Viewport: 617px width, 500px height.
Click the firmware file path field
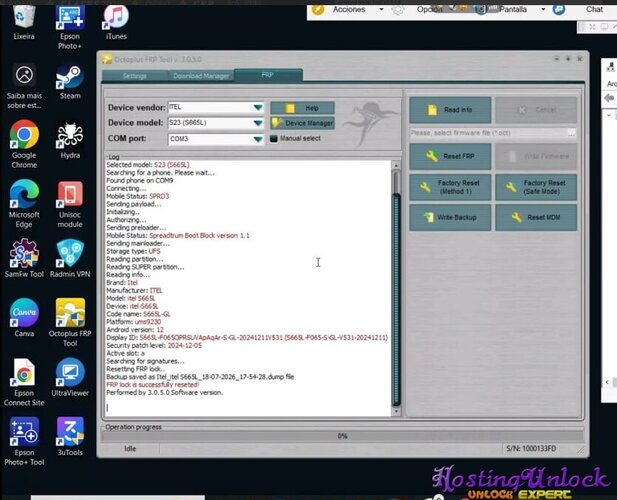[x=488, y=133]
